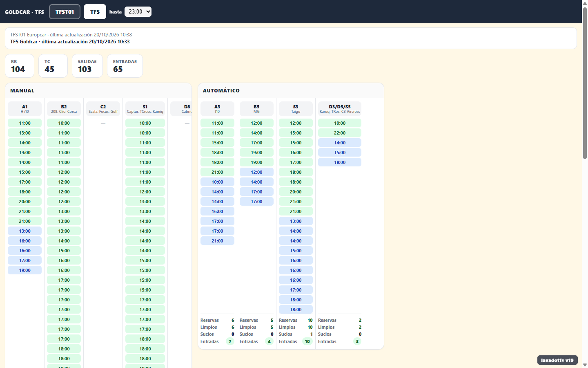Click the blue 10:00 slot in A3
The image size is (588, 368).
pyautogui.click(x=217, y=182)
